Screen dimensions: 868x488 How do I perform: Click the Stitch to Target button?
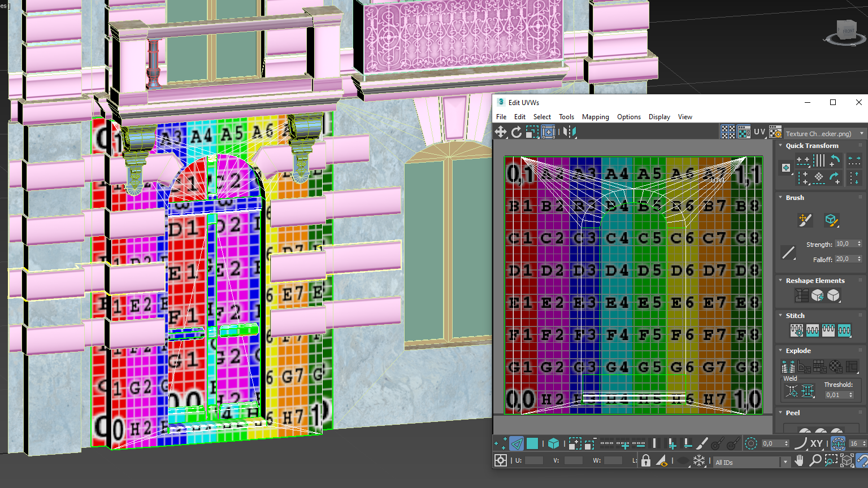coord(796,331)
